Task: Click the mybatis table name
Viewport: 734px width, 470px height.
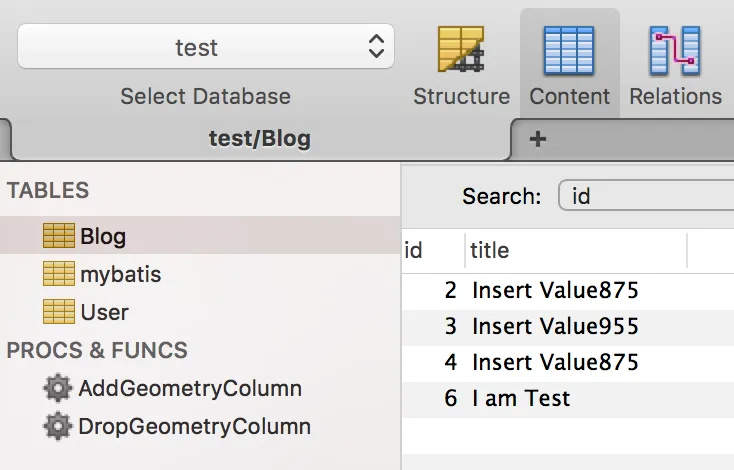Action: (120, 273)
